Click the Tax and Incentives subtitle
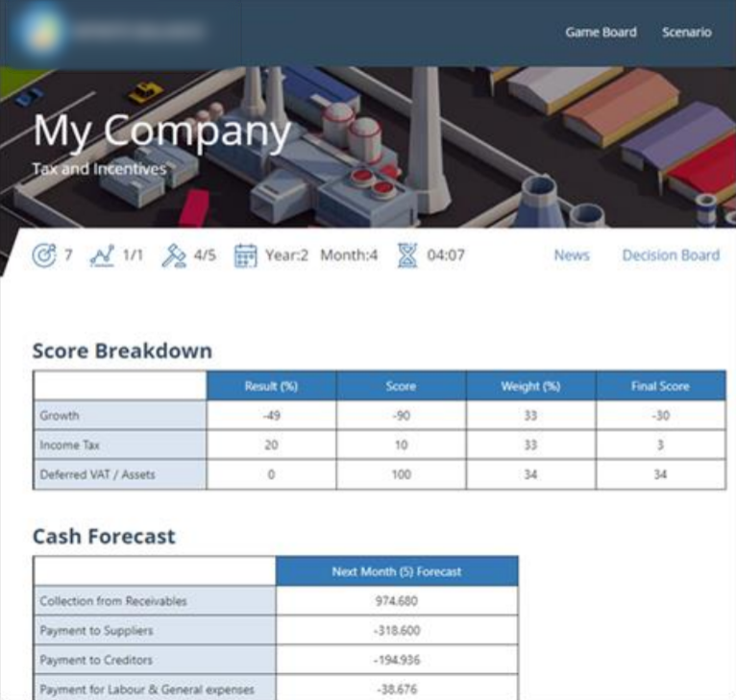The height and width of the screenshot is (700, 736). [99, 169]
